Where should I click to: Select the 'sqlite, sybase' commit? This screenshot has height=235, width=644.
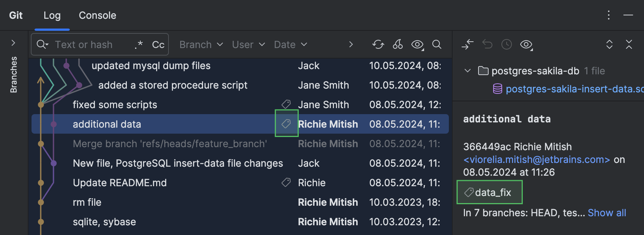104,222
